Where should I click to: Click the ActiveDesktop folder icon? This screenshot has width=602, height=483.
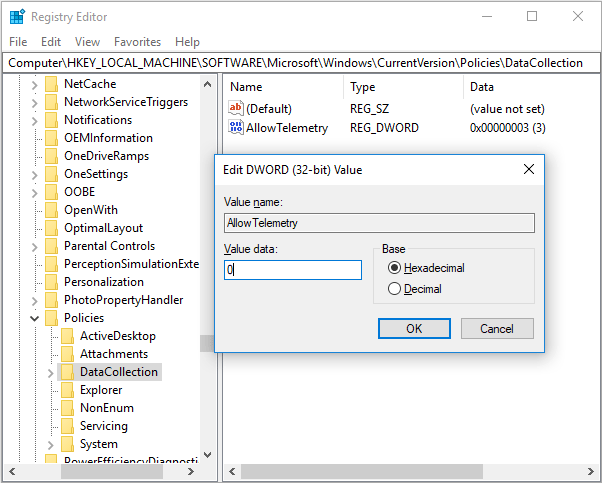67,336
